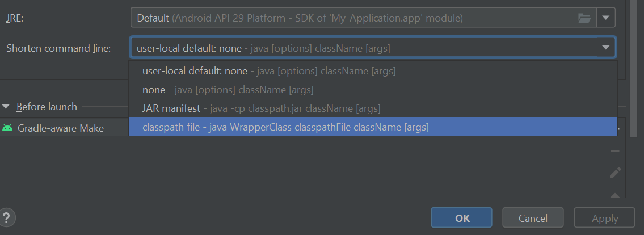Click the pencil icon to edit launch task
This screenshot has height=235, width=644.
point(614,173)
